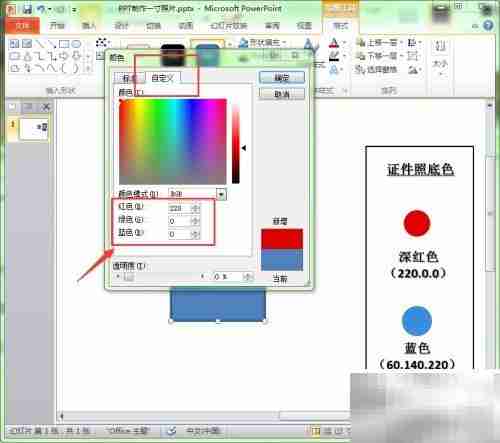Viewport: 500px width, 443px height.
Task: Click the Edit Shape icon with dotted nodes
Action: (x=101, y=43)
